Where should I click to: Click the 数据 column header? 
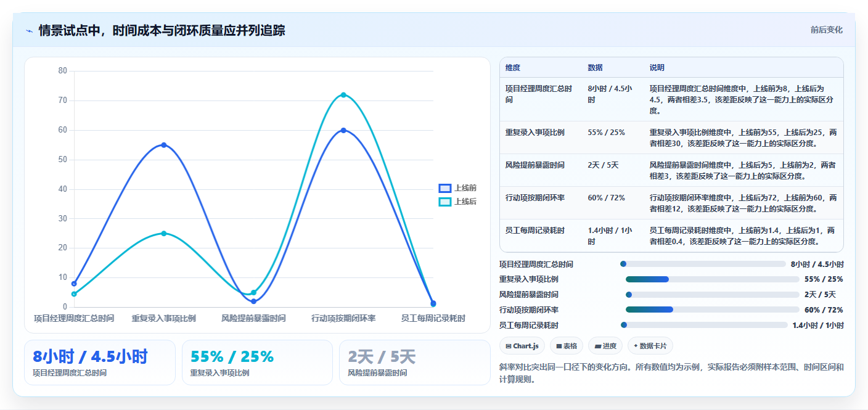click(596, 68)
